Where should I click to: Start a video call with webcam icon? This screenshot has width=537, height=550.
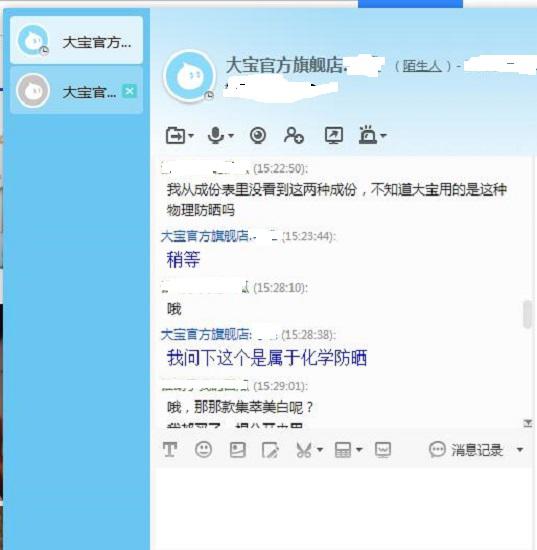click(258, 135)
